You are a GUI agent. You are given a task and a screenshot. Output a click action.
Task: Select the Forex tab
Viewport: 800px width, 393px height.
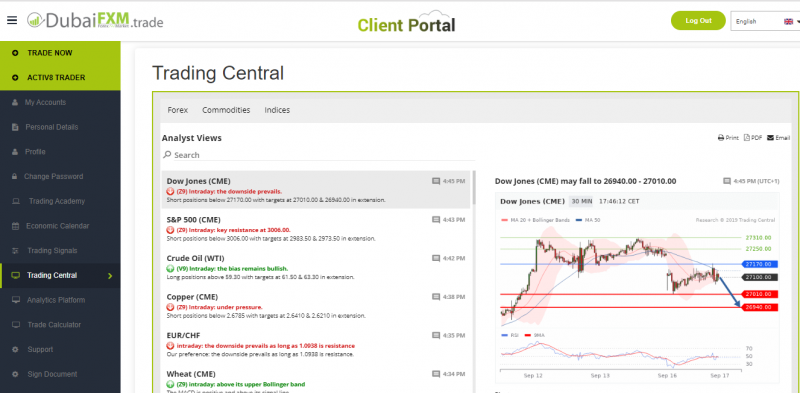tap(178, 110)
